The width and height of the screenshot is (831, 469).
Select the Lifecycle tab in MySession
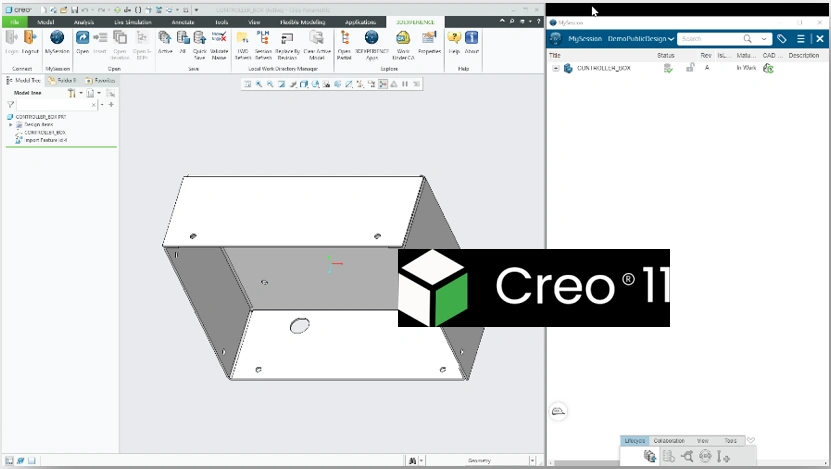(634, 440)
